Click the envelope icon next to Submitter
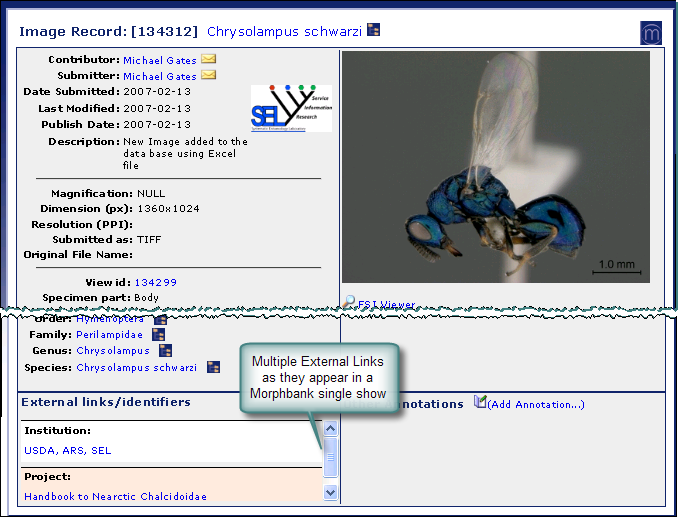678x520 pixels. point(208,76)
